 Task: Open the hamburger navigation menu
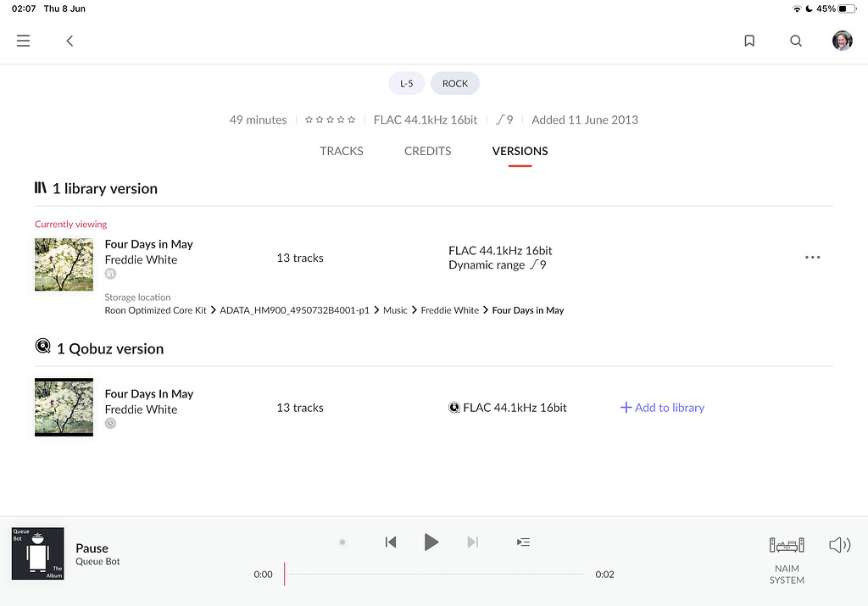23,40
